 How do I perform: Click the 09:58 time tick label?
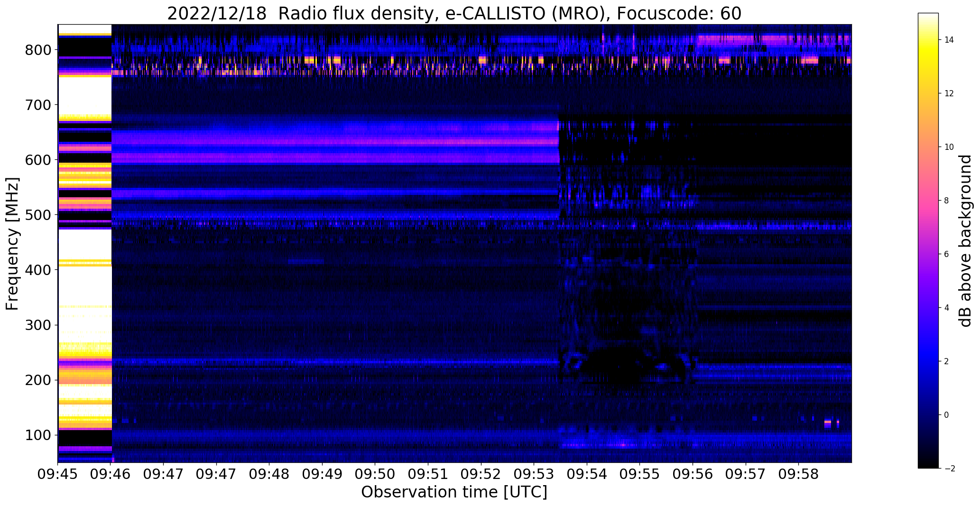tap(798, 475)
